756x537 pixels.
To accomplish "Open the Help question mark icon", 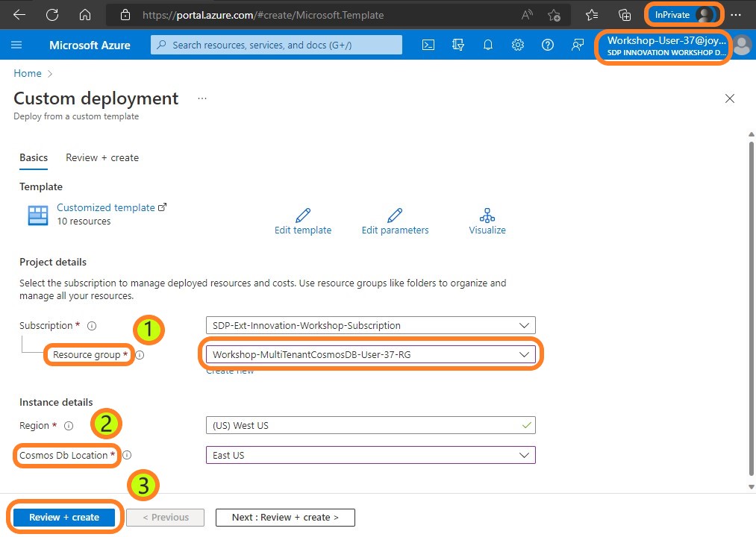I will click(x=548, y=45).
